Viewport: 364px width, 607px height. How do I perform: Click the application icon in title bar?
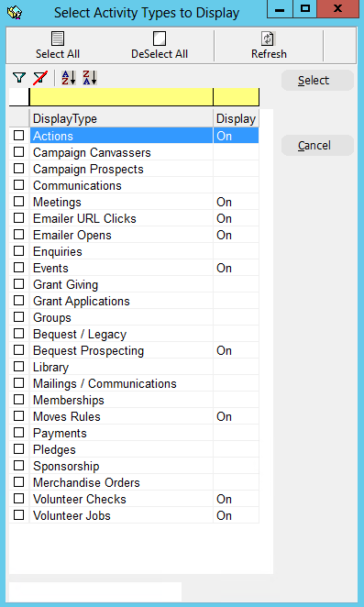coord(15,13)
